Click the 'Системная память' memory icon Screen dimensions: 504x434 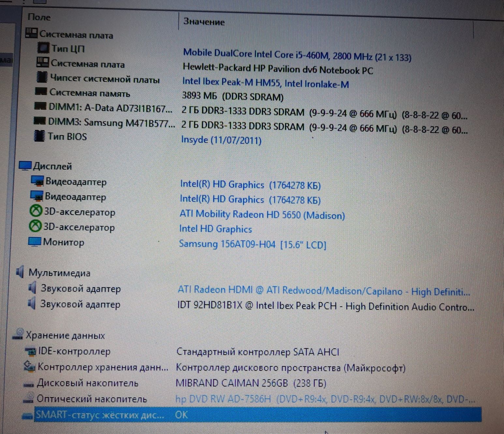coord(41,92)
